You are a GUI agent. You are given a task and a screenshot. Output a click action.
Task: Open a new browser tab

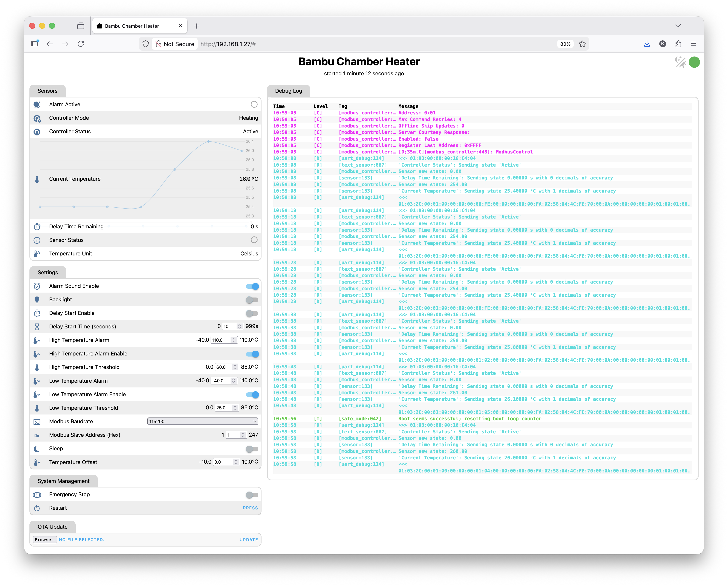coord(197,26)
